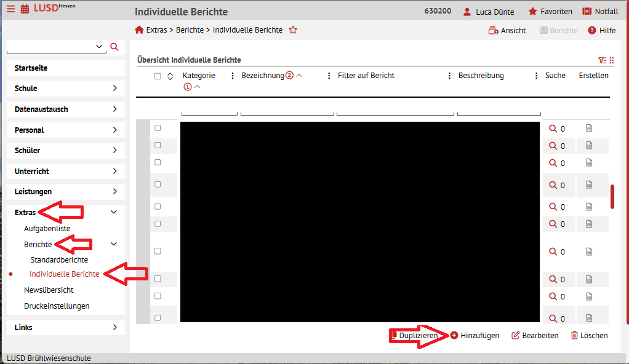Open Standardberichte in the sidebar

[x=59, y=259]
